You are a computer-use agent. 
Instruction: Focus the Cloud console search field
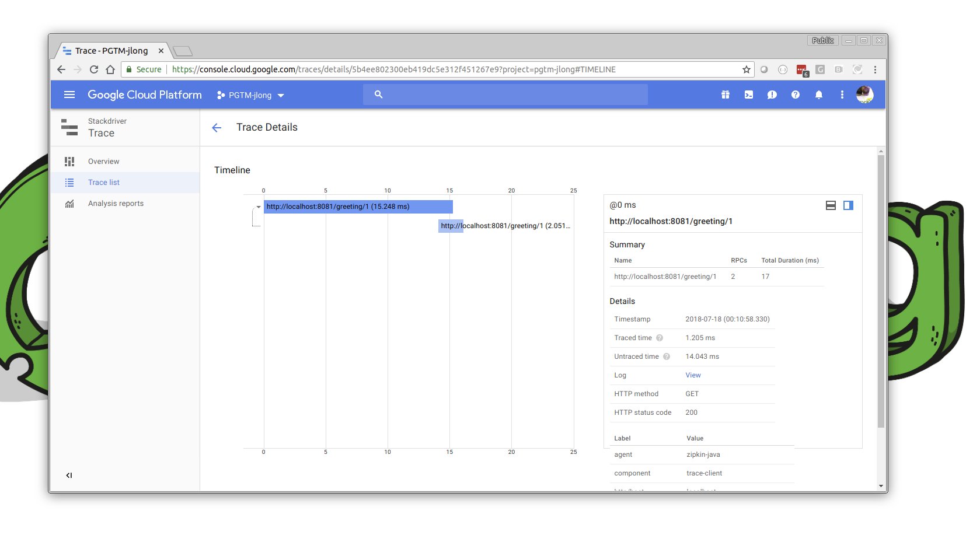pyautogui.click(x=505, y=95)
